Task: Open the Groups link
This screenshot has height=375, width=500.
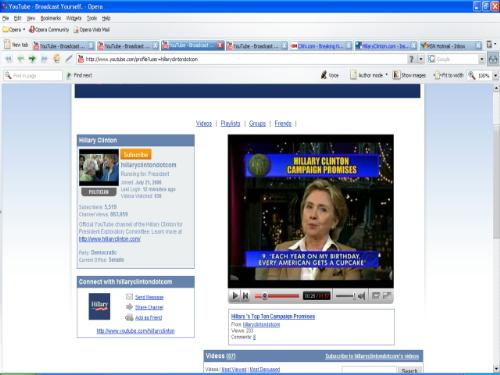Action: [x=257, y=123]
